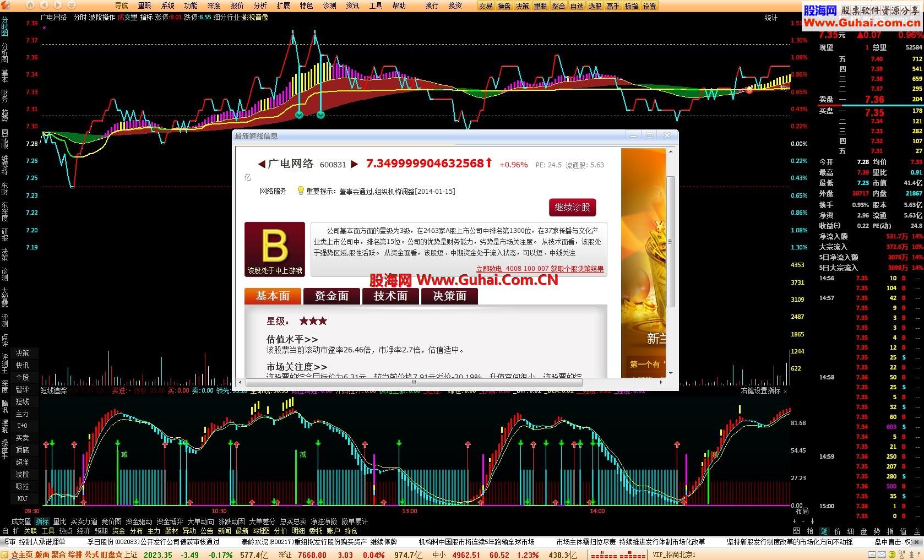Click the horizontal scrollbar right arrow in dialog
The height and width of the screenshot is (560, 924).
coord(661,382)
